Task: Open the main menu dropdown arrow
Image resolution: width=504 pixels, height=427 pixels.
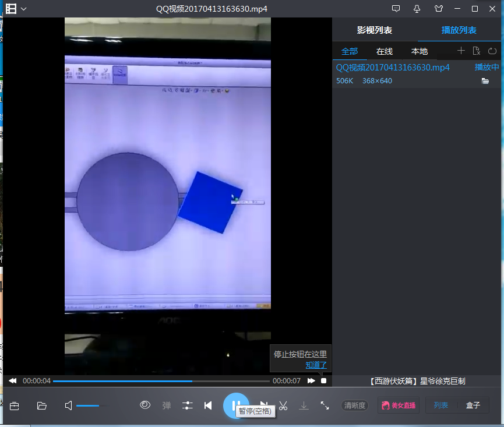Action: [x=24, y=9]
